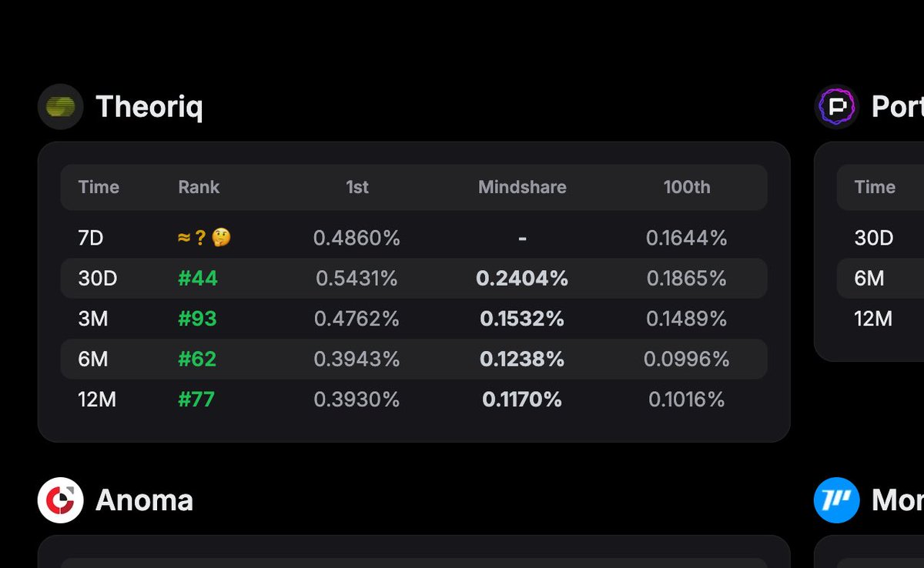Sort by the Mindshare column header
The image size is (924, 568).
(522, 187)
